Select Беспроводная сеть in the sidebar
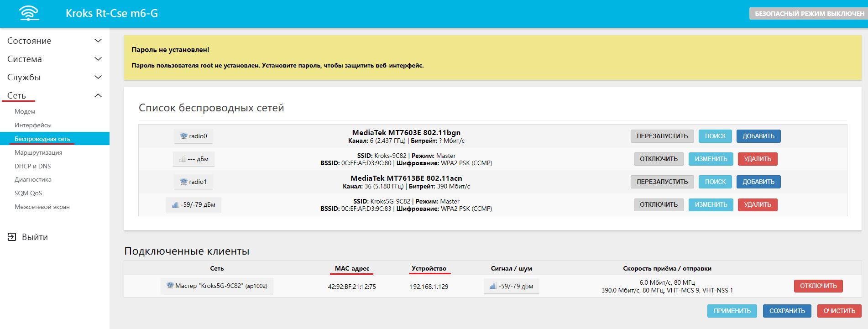This screenshot has width=868, height=329. point(55,139)
